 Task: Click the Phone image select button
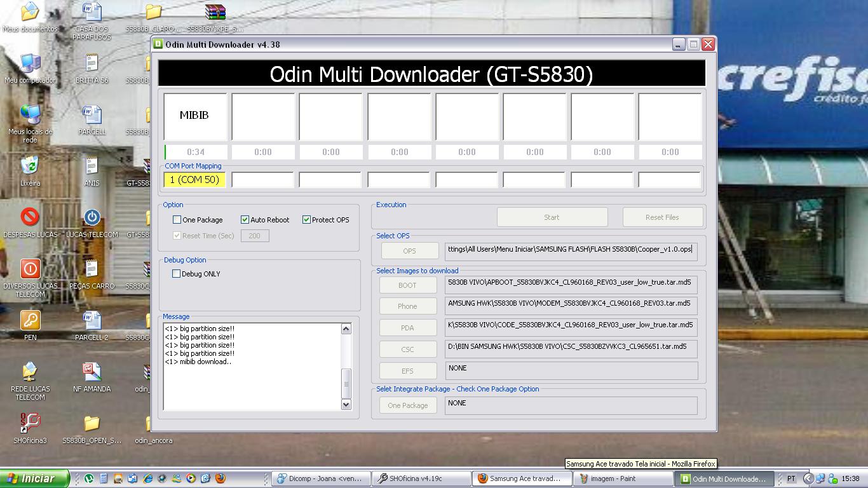(407, 306)
